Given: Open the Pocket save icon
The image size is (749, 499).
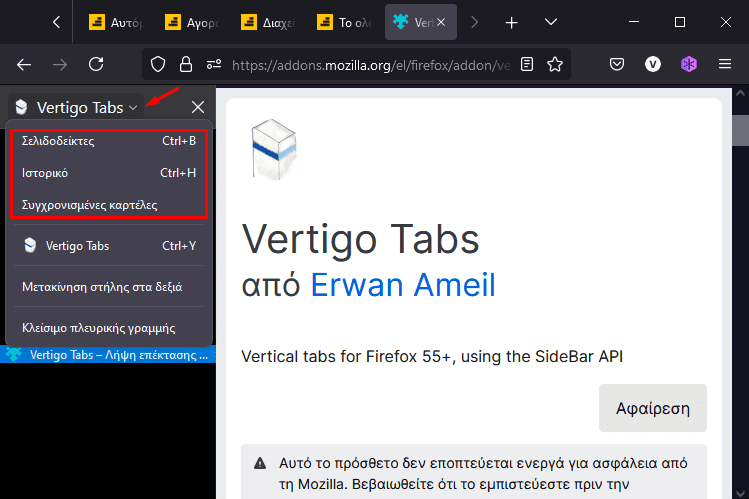Looking at the screenshot, I should (617, 64).
